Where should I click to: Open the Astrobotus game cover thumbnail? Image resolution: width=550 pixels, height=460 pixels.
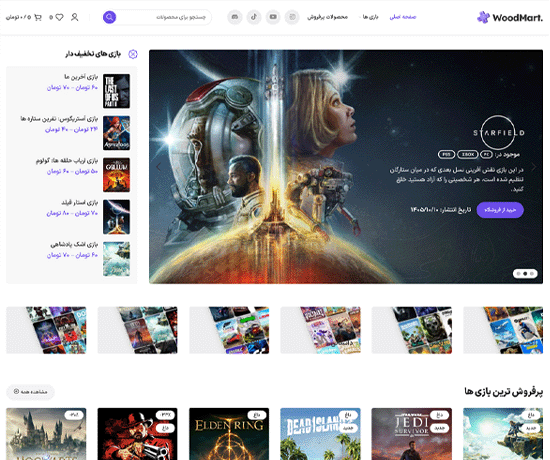pos(116,133)
